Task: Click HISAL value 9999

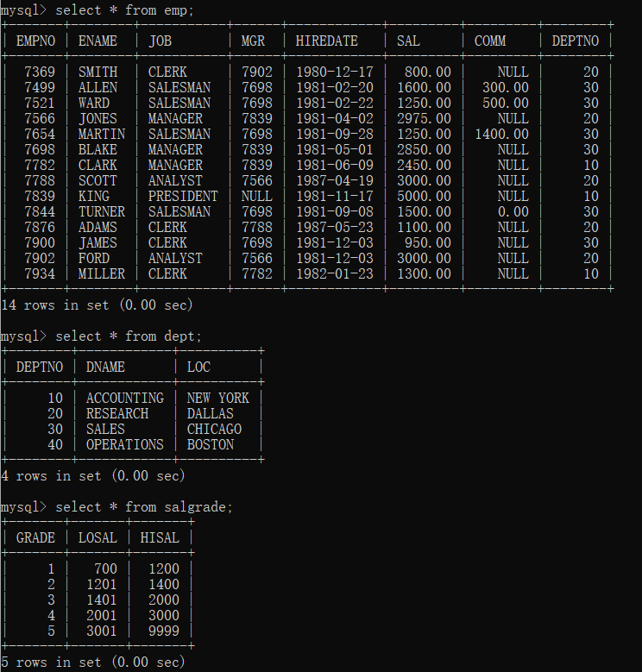Action: pos(164,631)
